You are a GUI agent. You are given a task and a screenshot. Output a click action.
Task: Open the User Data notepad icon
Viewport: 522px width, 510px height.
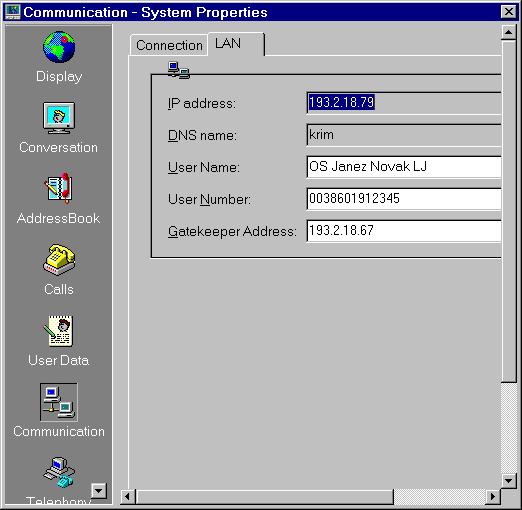59,331
